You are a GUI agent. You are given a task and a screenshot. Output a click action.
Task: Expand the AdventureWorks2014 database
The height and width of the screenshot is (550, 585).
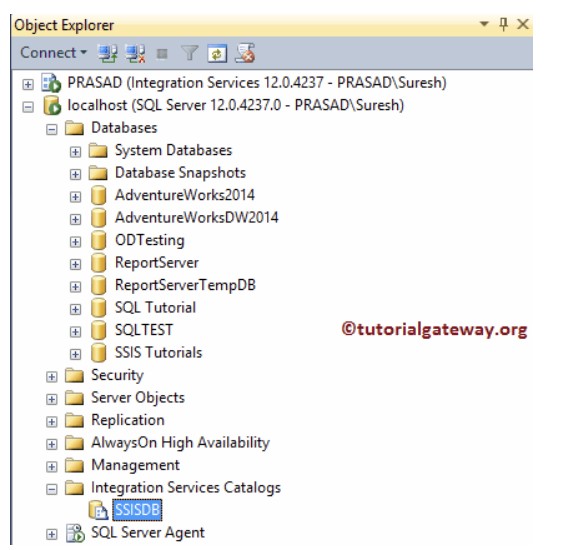point(75,197)
